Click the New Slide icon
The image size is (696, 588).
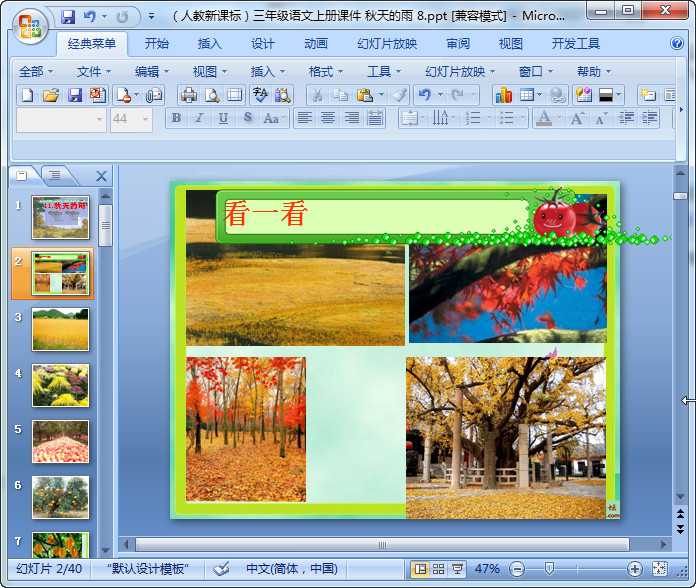point(648,95)
